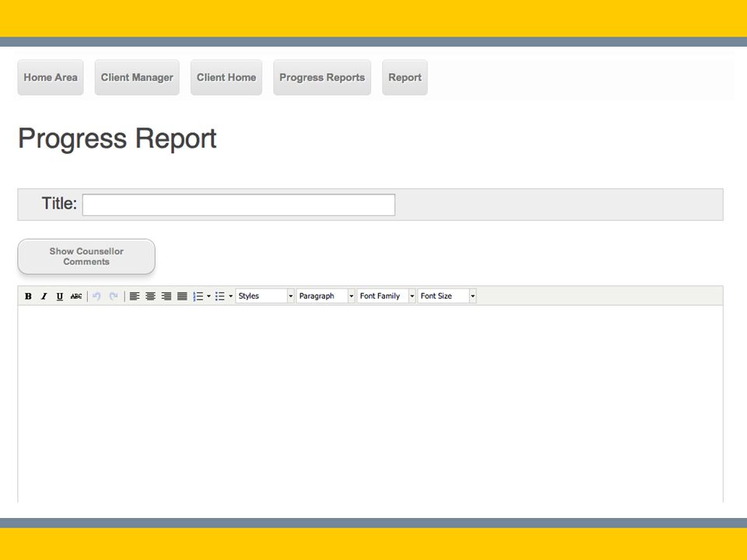
Task: Navigate to Client Home
Action: [x=226, y=78]
